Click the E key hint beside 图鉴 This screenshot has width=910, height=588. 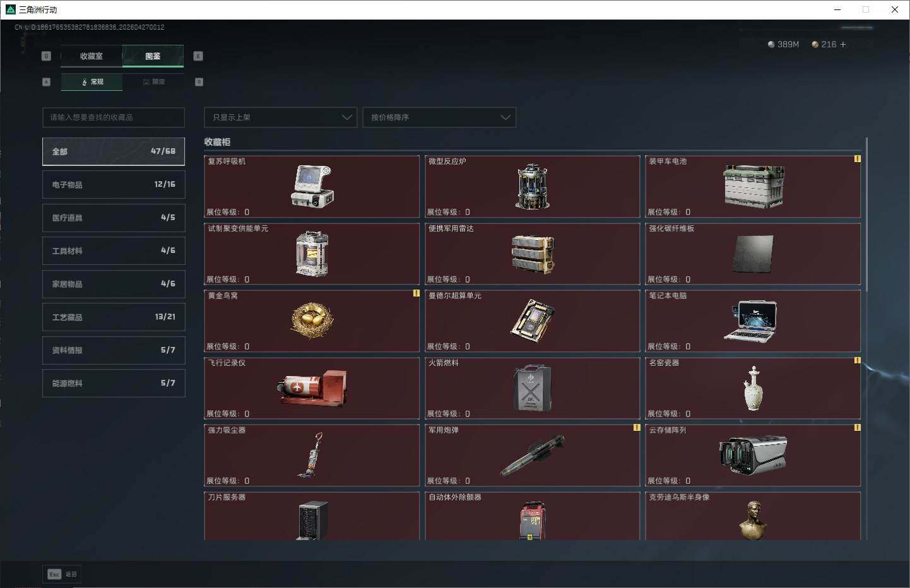tap(198, 56)
